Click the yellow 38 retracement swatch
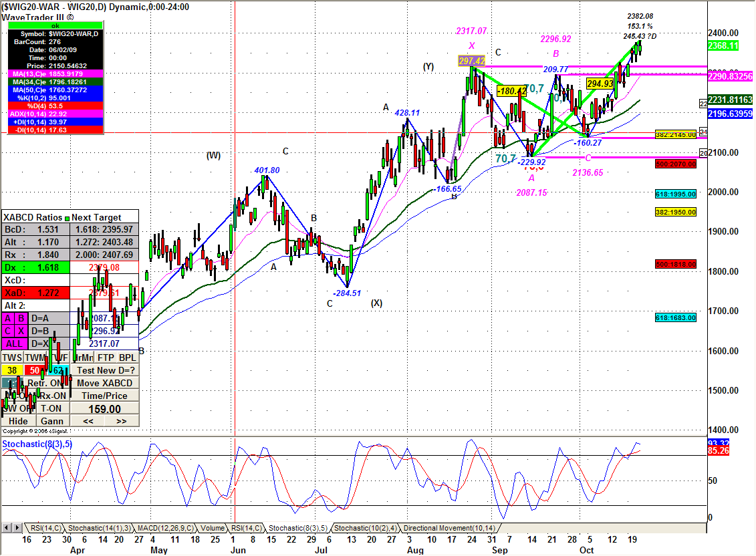756x556 pixels. pyautogui.click(x=12, y=370)
